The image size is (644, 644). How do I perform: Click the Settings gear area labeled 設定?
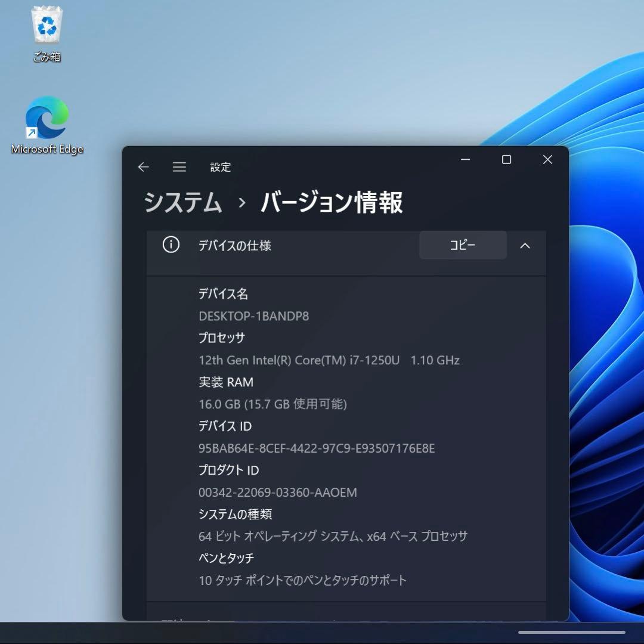pos(221,168)
